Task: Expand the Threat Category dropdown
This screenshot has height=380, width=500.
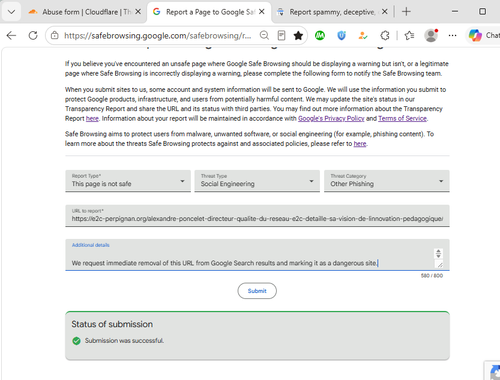Action: pyautogui.click(x=387, y=181)
